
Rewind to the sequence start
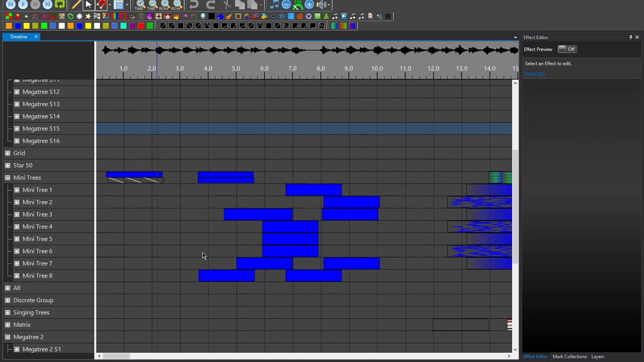point(11,5)
